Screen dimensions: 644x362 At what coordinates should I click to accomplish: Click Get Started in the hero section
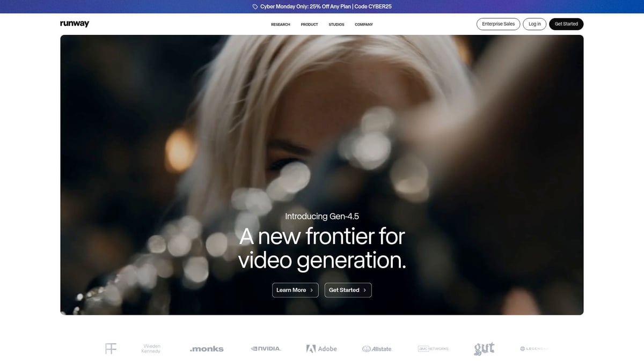(348, 290)
